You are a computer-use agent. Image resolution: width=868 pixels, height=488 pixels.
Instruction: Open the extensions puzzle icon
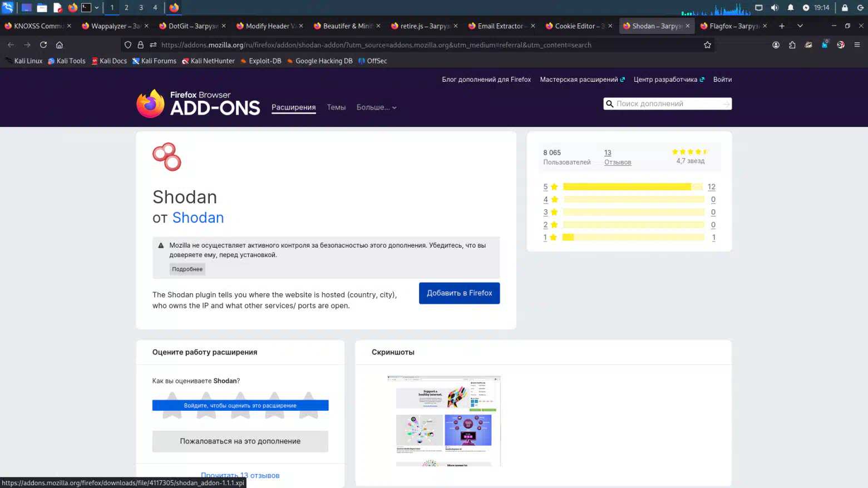click(792, 45)
